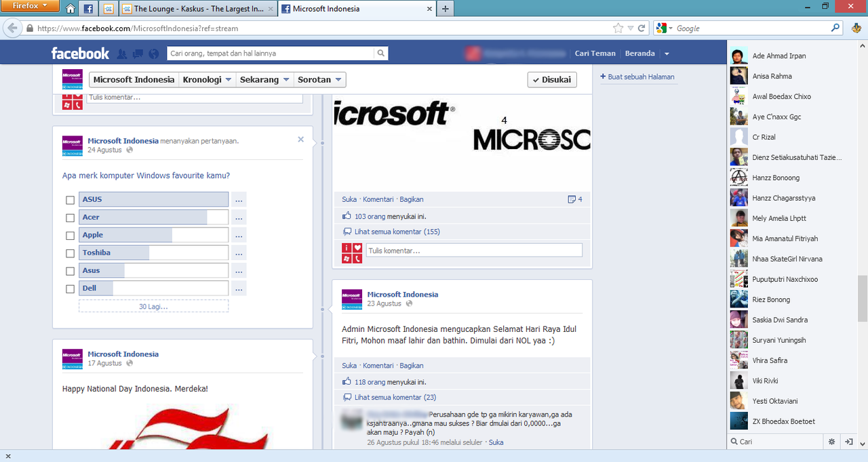Click the Firefox home icon
Image resolution: width=868 pixels, height=462 pixels.
pos(71,9)
